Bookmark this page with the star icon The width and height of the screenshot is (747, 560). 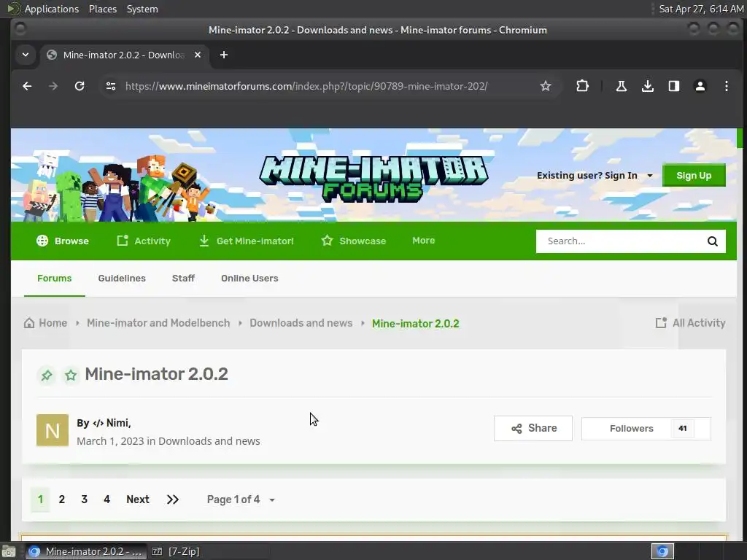click(546, 86)
